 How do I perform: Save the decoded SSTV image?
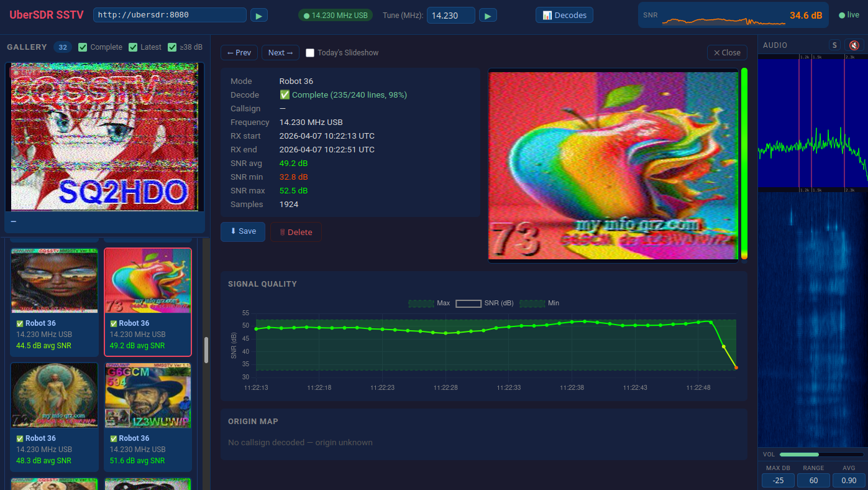point(242,231)
